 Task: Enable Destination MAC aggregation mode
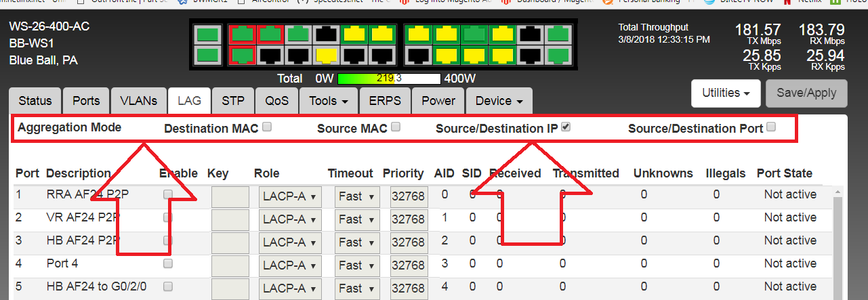(267, 127)
